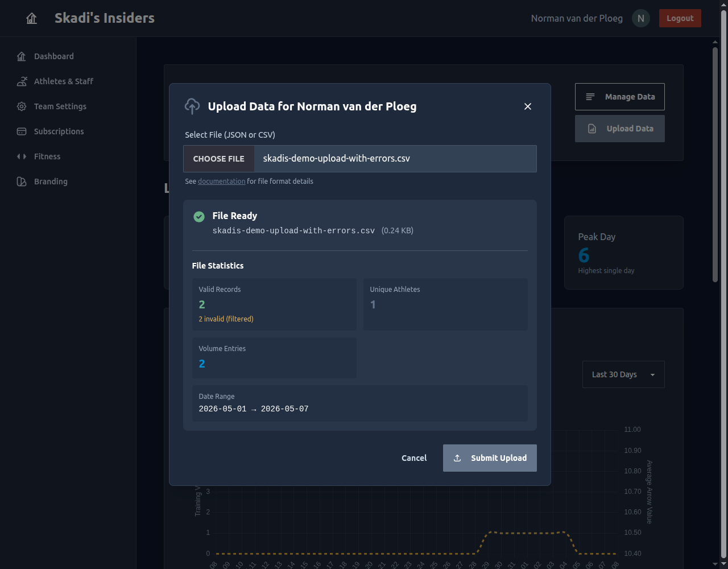Click the Volume Entries card
The width and height of the screenshot is (728, 569).
pos(274,358)
